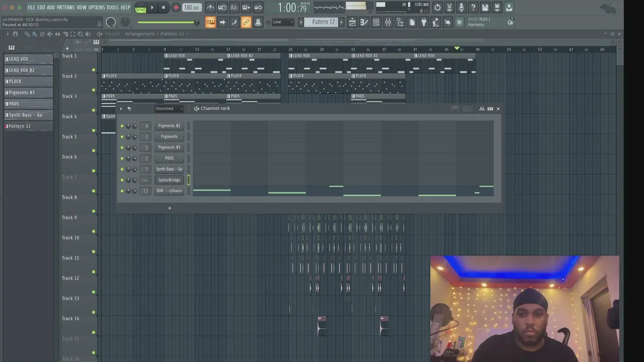Open the EDIT menu
This screenshot has width=644, height=362.
pyautogui.click(x=41, y=8)
